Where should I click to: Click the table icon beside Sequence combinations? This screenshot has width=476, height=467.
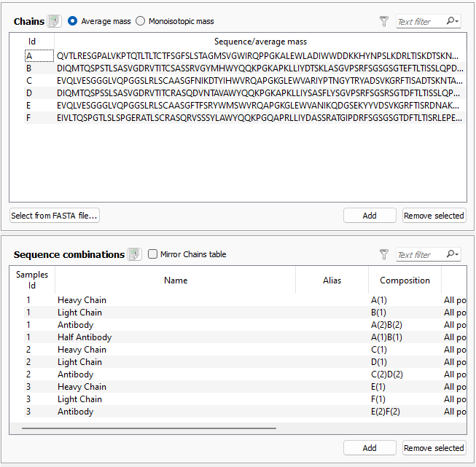134,254
